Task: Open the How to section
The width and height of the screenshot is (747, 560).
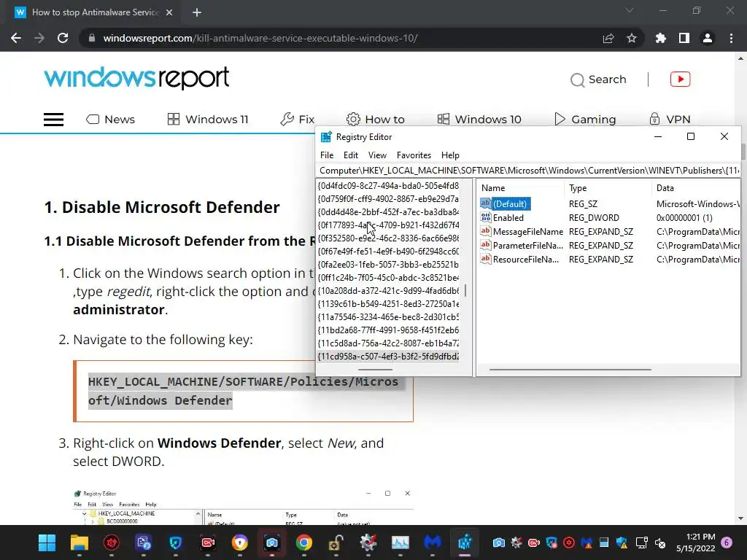Action: tap(376, 119)
